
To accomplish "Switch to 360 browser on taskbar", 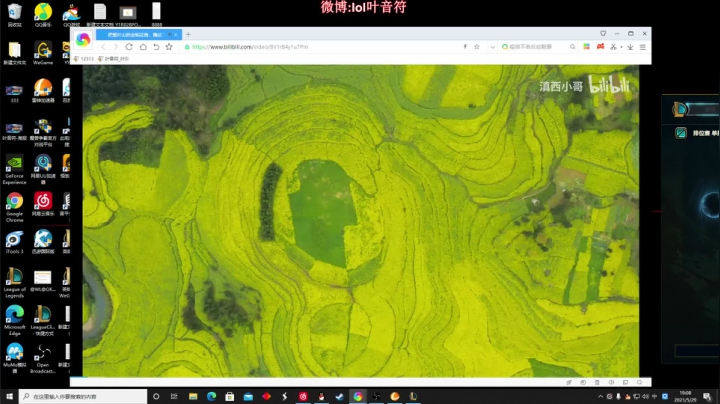I will point(358,396).
